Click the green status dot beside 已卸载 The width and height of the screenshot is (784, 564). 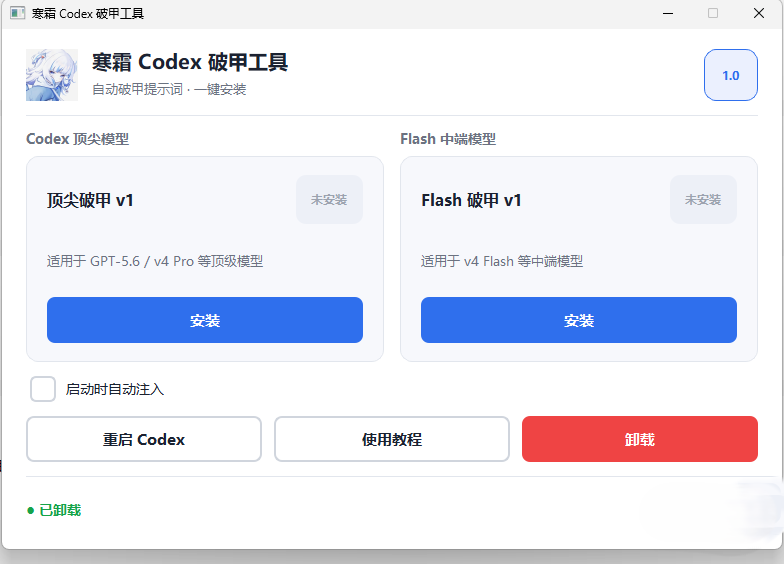coord(30,510)
